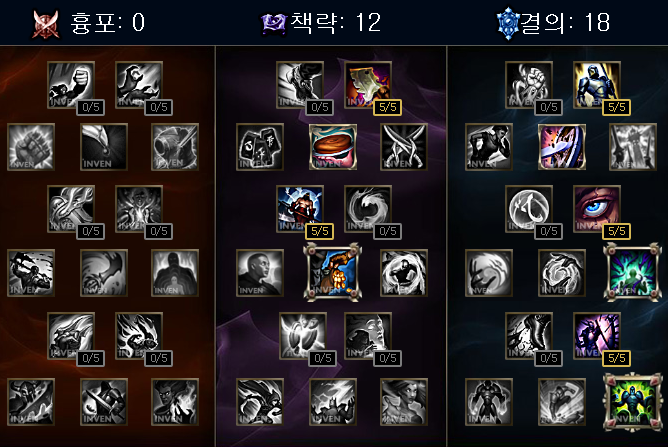
Task: Choose the purple Legendary Guardian mastery icon
Action: [597, 336]
